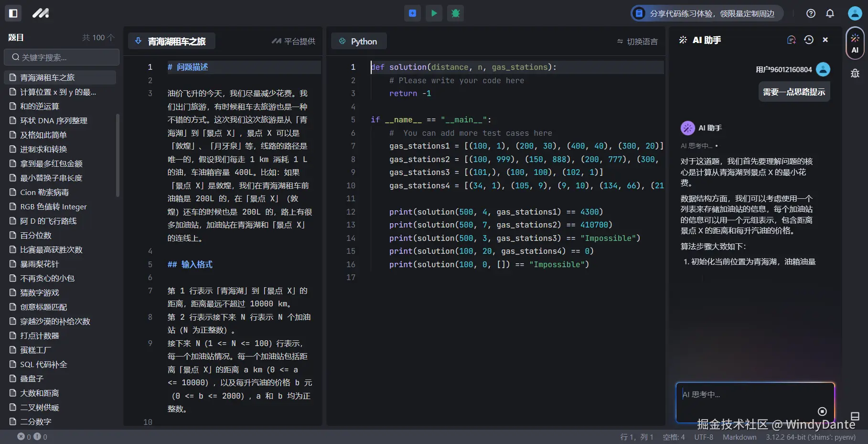Open the SQL 代码补全 problem
Image resolution: width=868 pixels, height=444 pixels.
click(x=43, y=364)
